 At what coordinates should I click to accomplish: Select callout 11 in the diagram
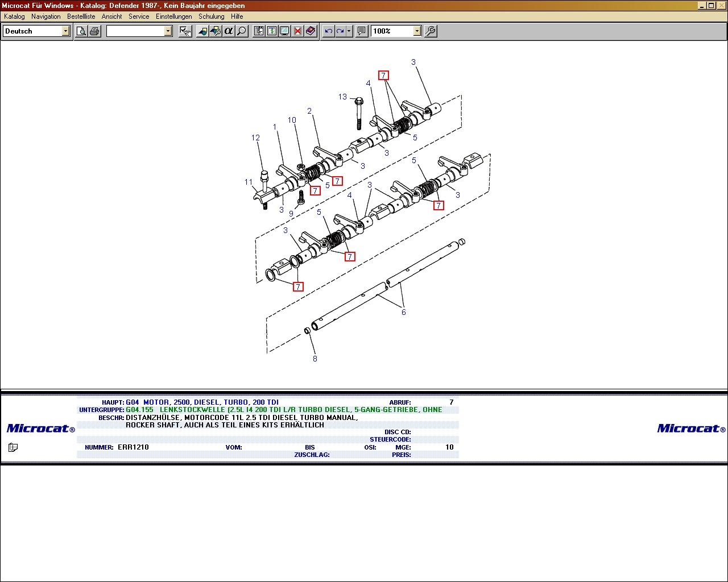click(249, 182)
